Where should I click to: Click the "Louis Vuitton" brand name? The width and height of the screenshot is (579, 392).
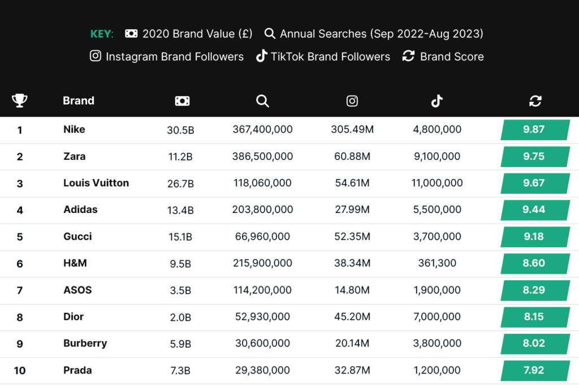(96, 183)
